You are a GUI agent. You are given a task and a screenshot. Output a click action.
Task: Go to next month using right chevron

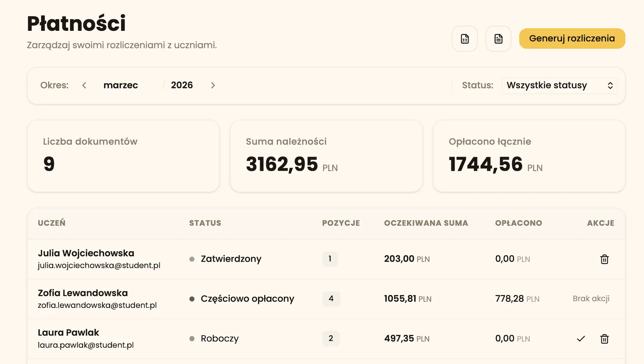(x=213, y=85)
